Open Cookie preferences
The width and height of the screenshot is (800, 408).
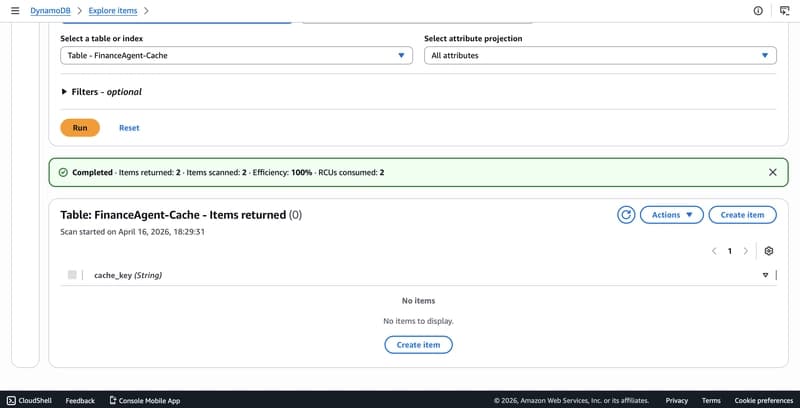[x=764, y=401]
